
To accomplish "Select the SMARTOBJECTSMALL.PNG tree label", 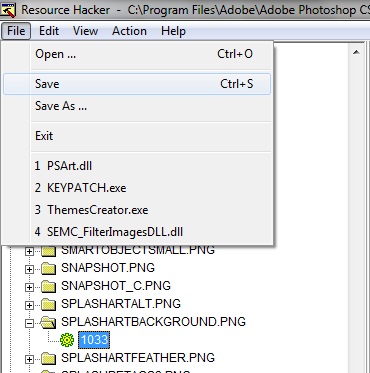I will (x=138, y=250).
